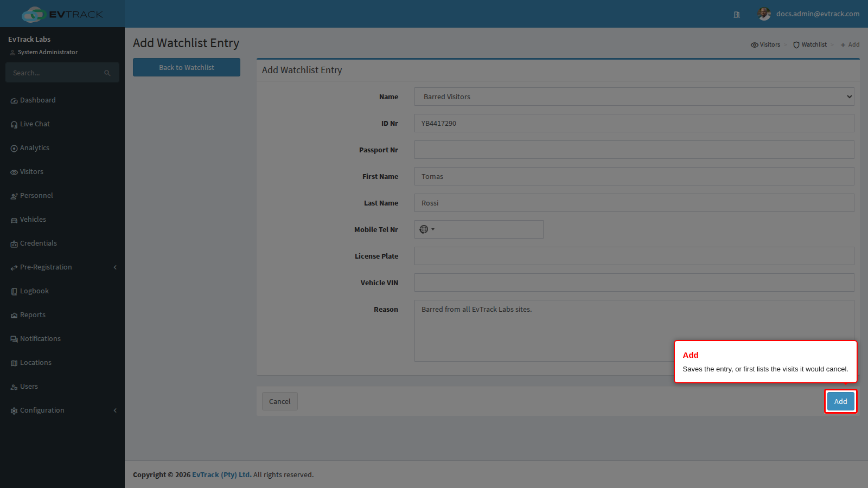Click the Credentials badge icon
The height and width of the screenshot is (488, 868).
(14, 244)
